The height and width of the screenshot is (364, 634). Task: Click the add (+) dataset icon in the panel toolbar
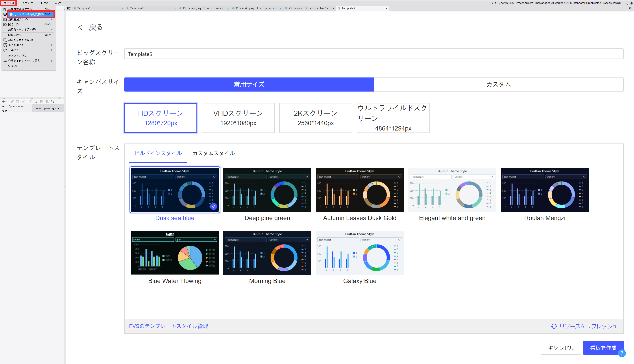pos(3,101)
